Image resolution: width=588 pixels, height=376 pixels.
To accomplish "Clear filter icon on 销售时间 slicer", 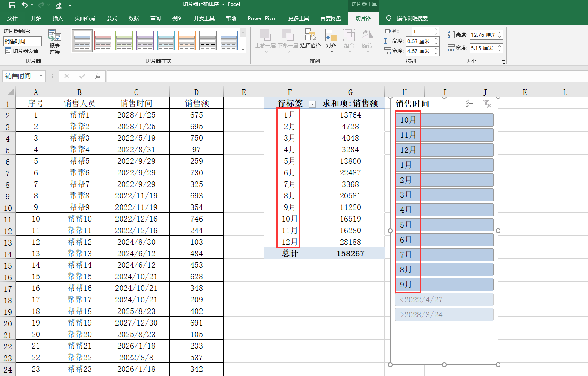I will tap(487, 104).
